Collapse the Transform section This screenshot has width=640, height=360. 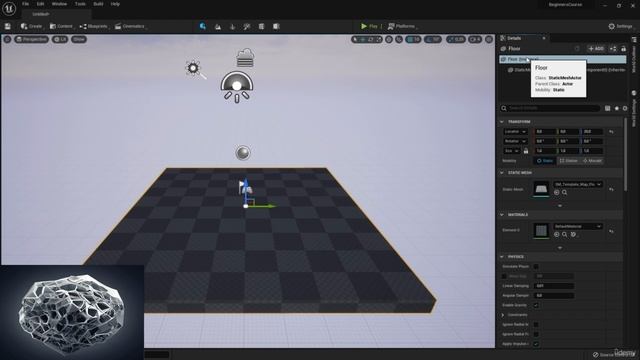click(502, 122)
